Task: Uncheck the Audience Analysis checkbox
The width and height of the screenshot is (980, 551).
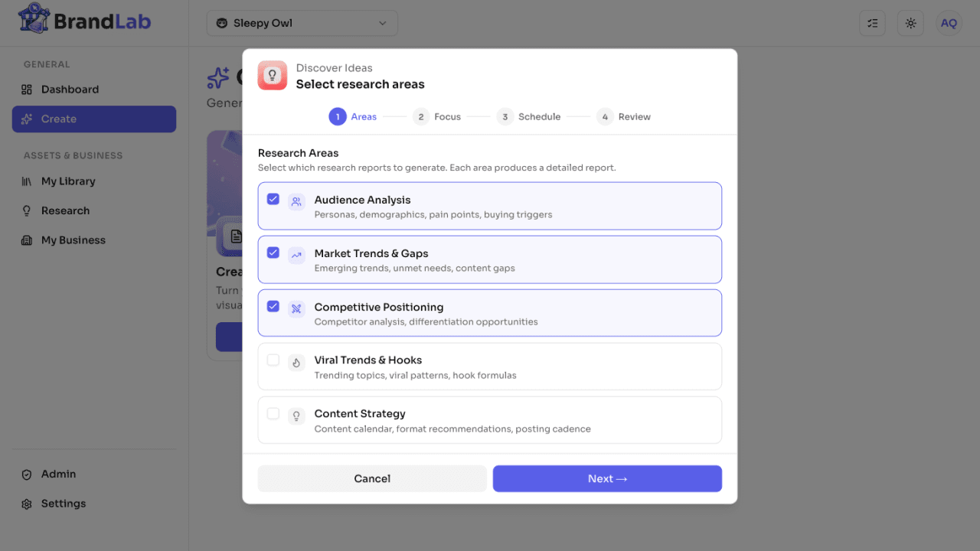Action: [273, 199]
